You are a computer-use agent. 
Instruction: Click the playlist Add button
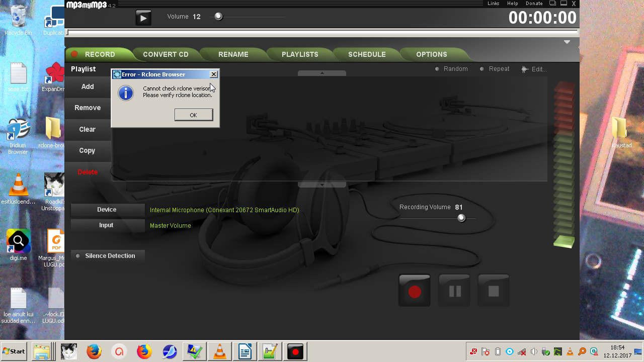(88, 86)
